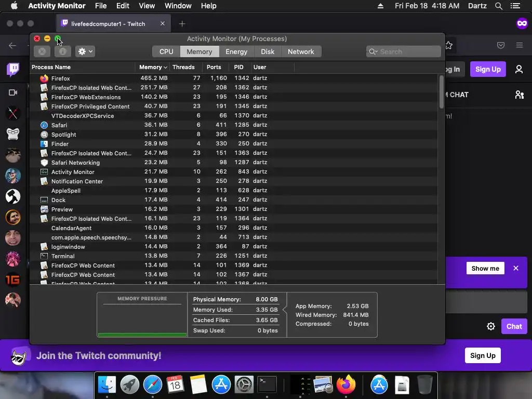Screen dimensions: 532x399
Task: Select the Spotlight process icon
Action: [44, 135]
